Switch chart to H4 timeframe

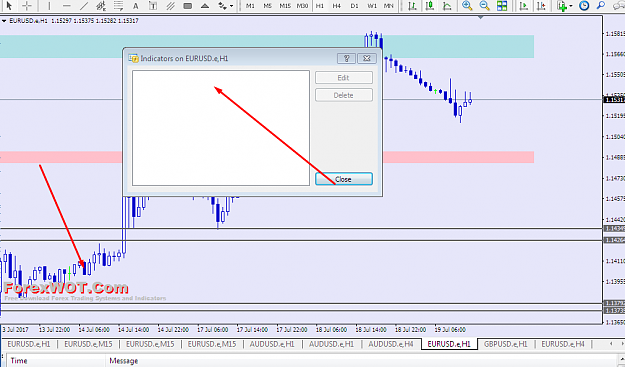click(x=337, y=6)
